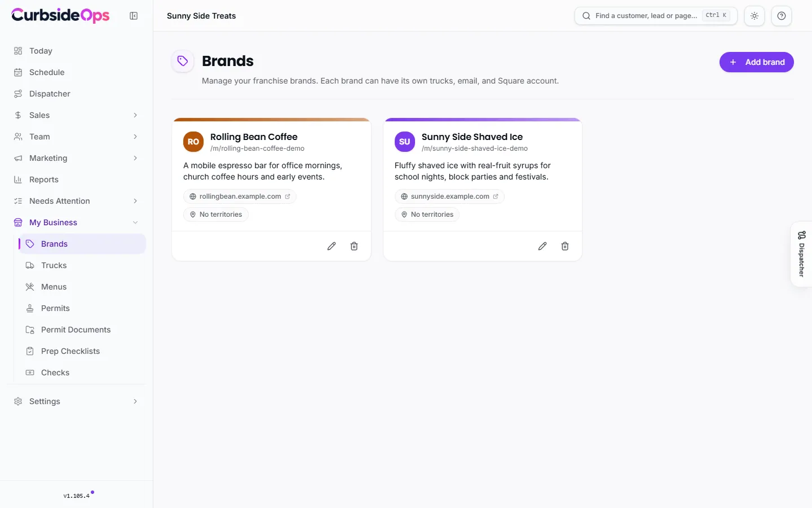Go to Today in sidebar
The width and height of the screenshot is (812, 508).
pos(76,51)
